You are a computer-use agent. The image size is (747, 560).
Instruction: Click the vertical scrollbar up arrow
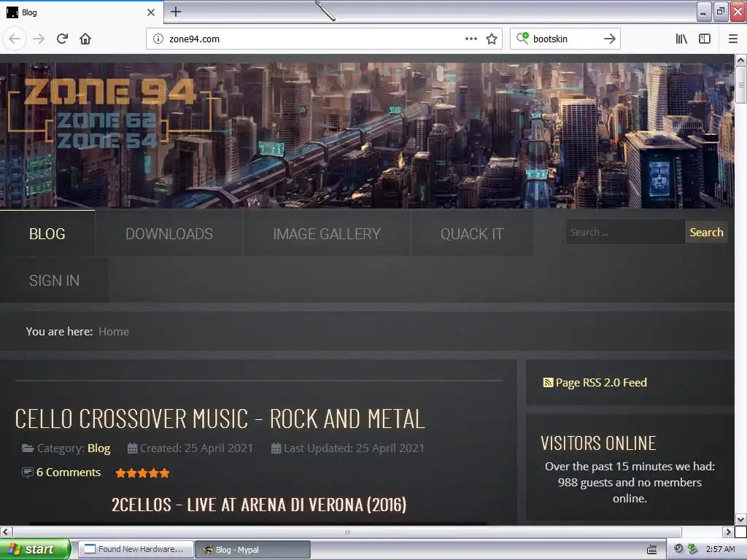(740, 60)
